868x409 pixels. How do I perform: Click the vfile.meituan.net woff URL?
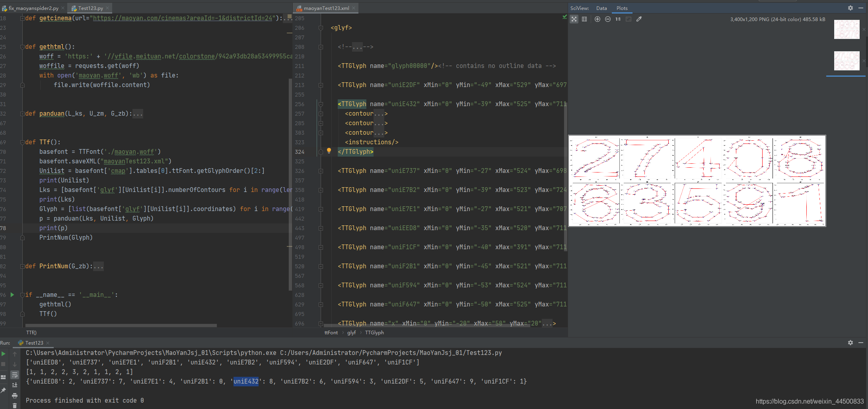point(200,56)
